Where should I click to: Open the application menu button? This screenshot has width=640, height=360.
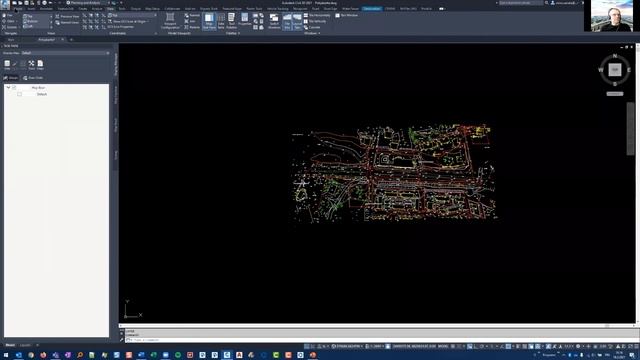5,4
